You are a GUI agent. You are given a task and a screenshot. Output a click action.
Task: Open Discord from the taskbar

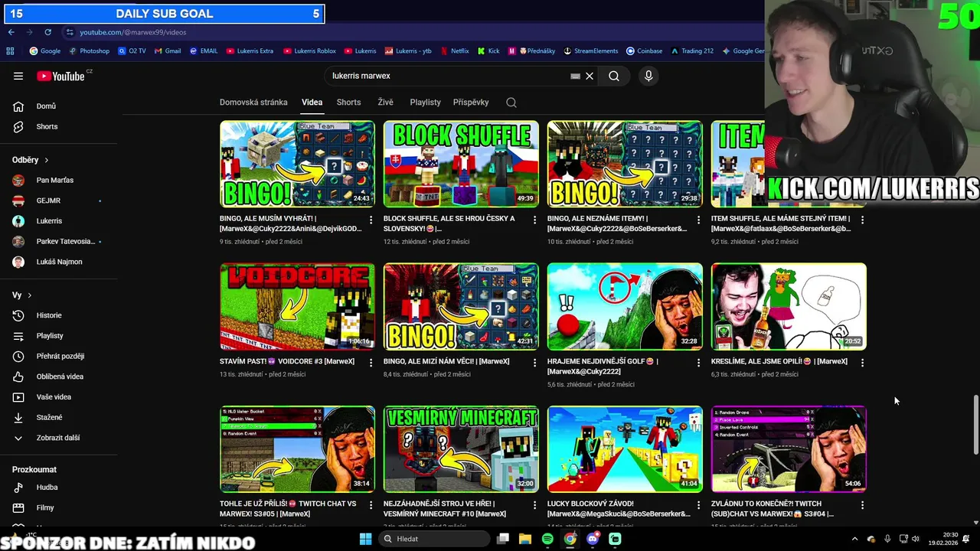click(593, 539)
